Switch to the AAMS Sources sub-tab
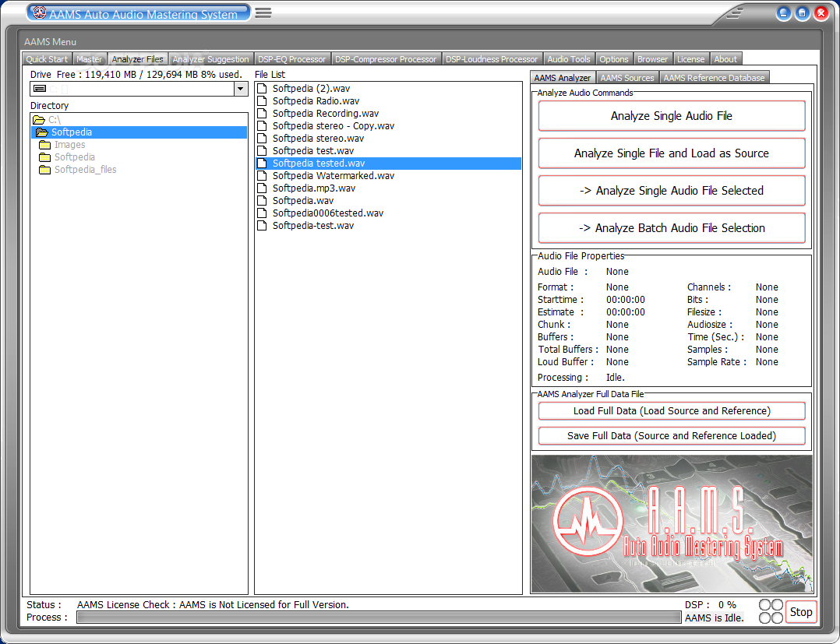Screen dimensions: 840x644 [x=627, y=78]
